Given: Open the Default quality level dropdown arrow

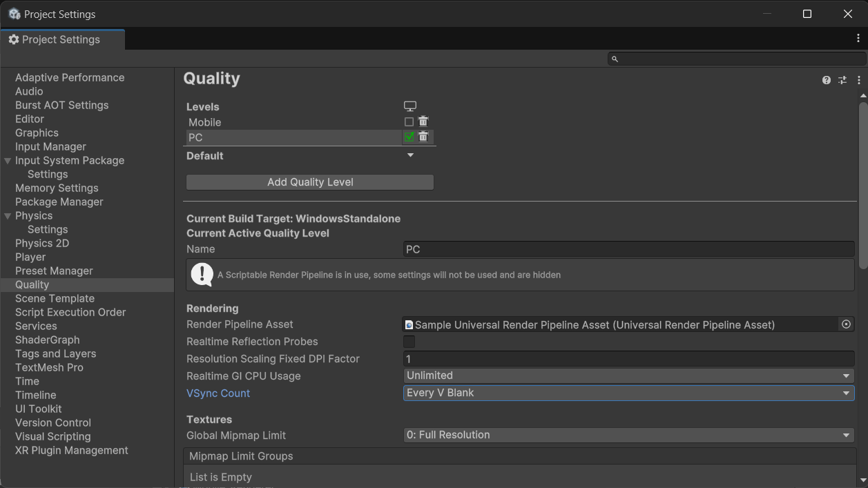Looking at the screenshot, I should click(410, 155).
